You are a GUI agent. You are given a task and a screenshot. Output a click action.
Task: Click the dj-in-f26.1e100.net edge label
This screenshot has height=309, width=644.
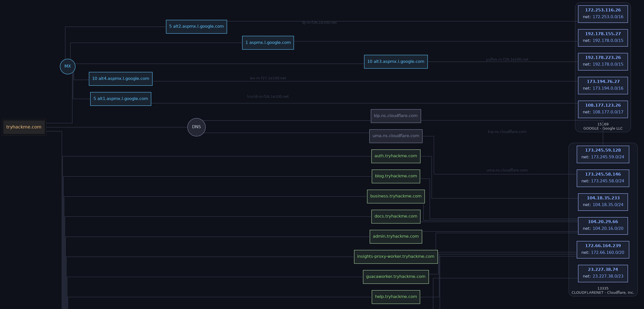pyautogui.click(x=319, y=23)
